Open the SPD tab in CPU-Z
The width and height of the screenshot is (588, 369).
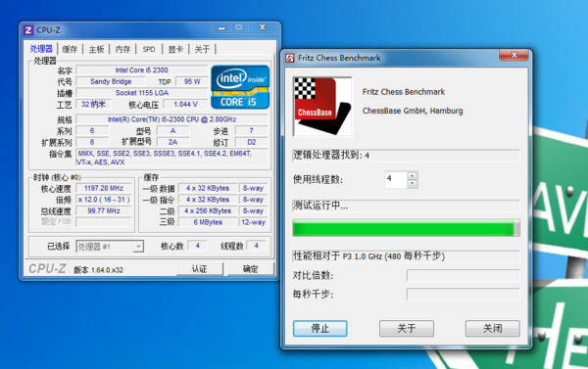coord(149,49)
